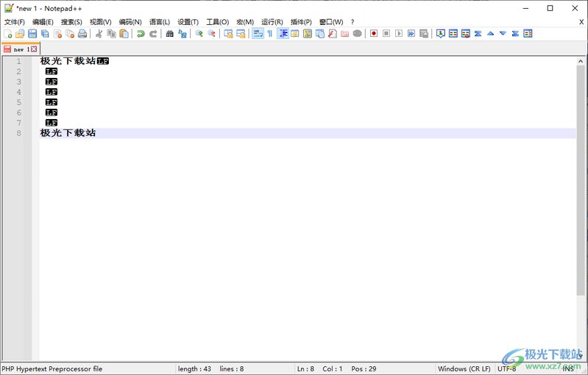Open the 窗口(W) menu
This screenshot has height=375, width=588.
tap(330, 22)
